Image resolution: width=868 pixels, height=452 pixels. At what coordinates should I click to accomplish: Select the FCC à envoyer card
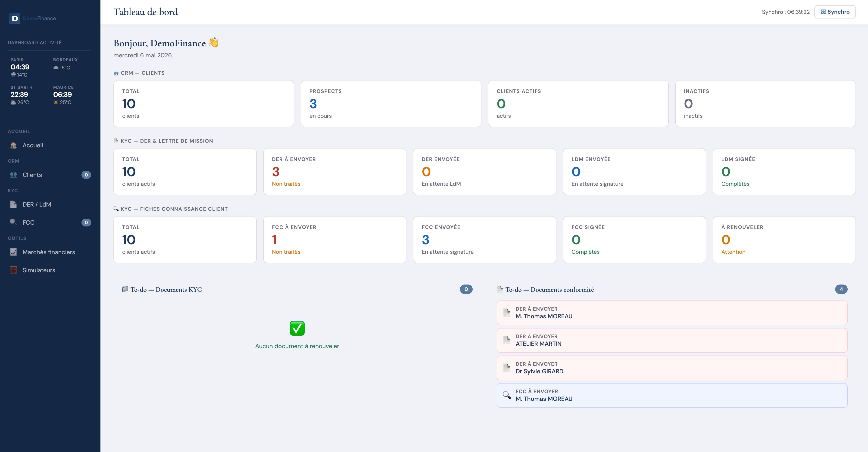coord(335,239)
